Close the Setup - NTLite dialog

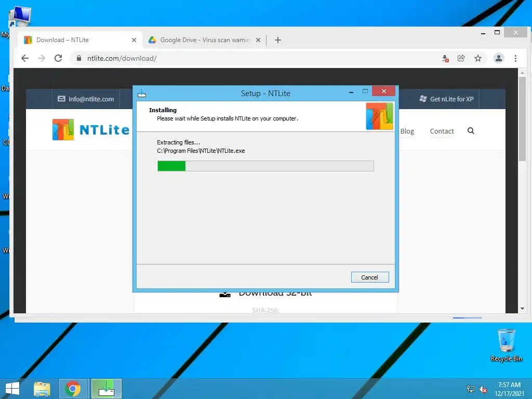(384, 91)
